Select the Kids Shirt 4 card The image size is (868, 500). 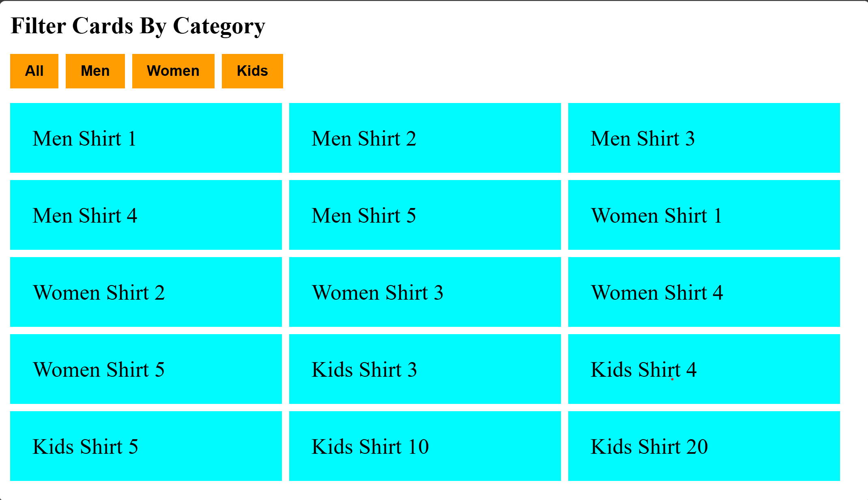coord(704,369)
